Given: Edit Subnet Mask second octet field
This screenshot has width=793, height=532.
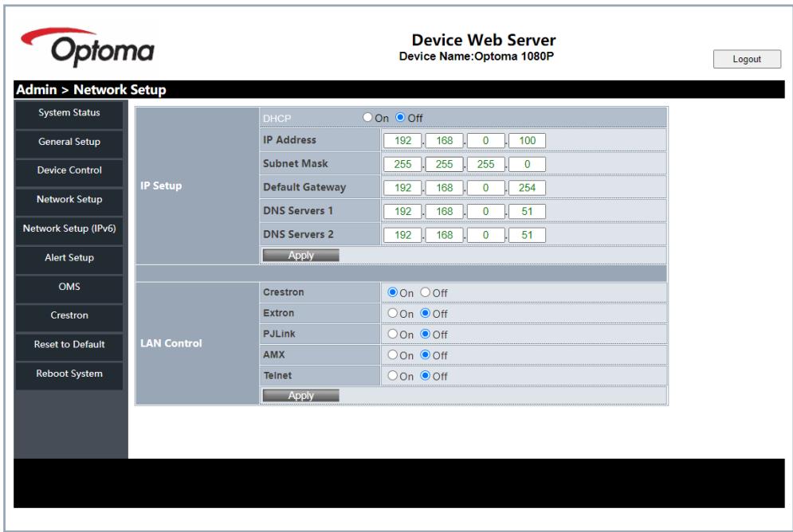Looking at the screenshot, I should coord(444,164).
